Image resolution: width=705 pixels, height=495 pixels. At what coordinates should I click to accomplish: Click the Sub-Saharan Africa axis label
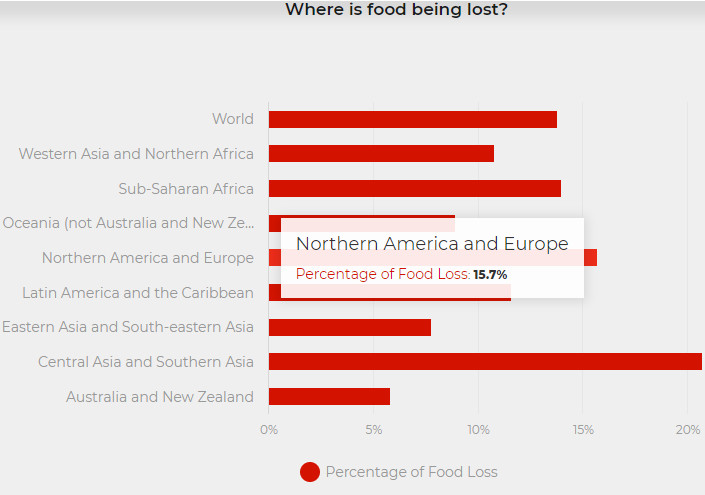coord(186,189)
